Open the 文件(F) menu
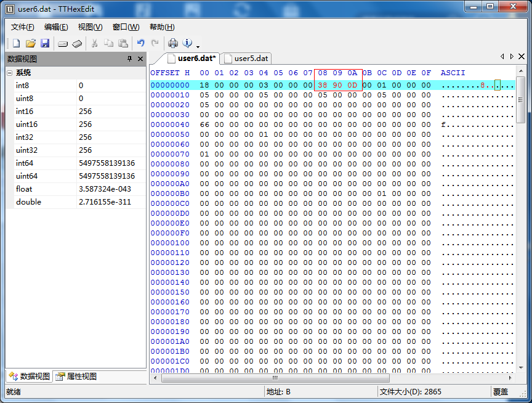The width and height of the screenshot is (532, 403). 22,27
